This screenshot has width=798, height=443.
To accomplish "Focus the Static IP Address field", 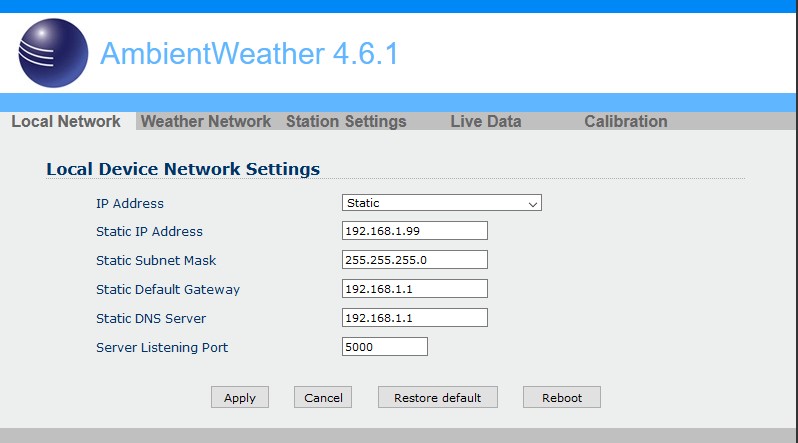I will click(414, 231).
